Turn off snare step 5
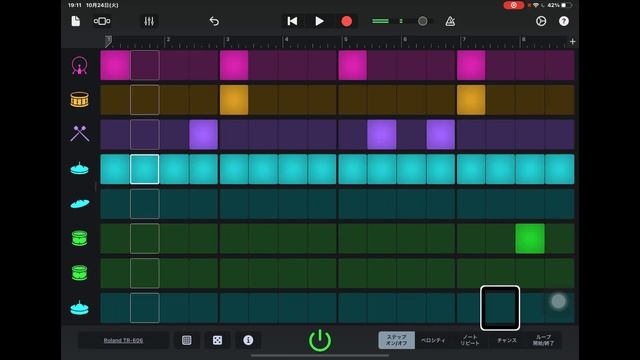640x360 pixels. click(x=234, y=100)
